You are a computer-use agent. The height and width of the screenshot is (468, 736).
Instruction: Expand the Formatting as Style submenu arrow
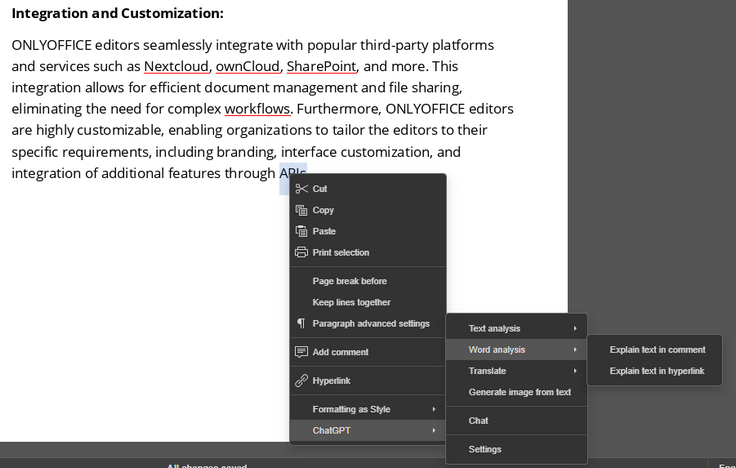click(x=434, y=409)
